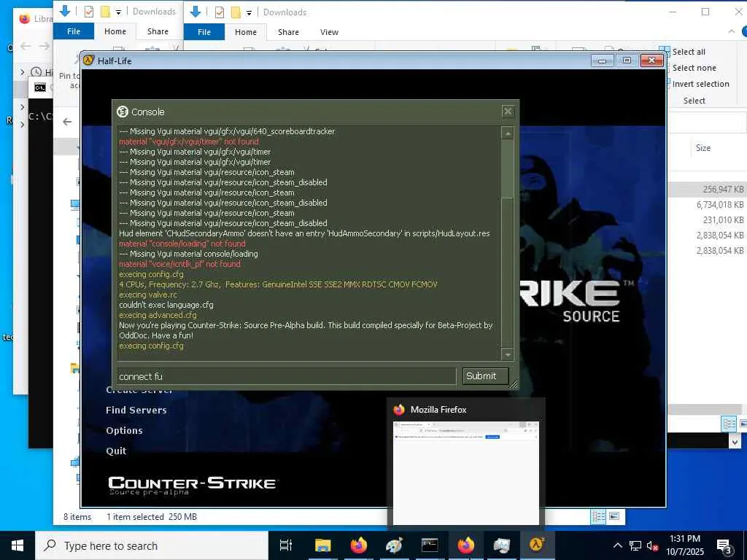Click the Command Prompt window title icon
Screen dimensions: 747x560
click(x=40, y=87)
